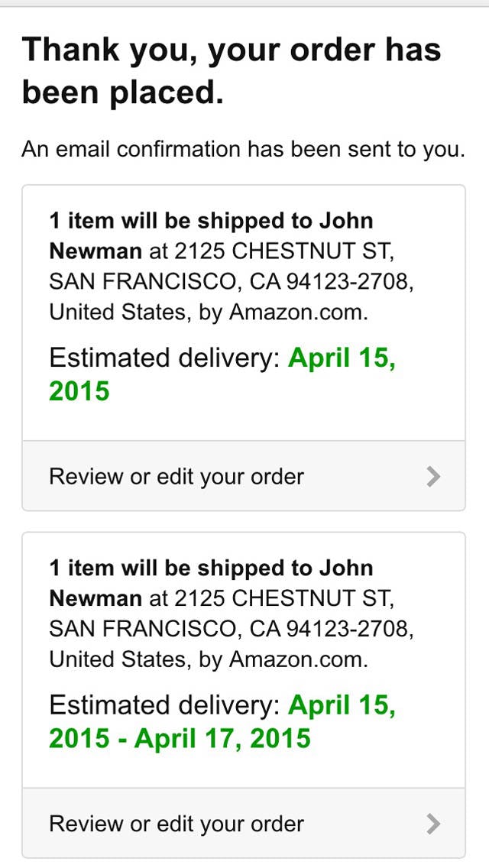Click "SAN FRANCISCO, CA 94123-2708" in the second card
This screenshot has width=489, height=868.
231,629
